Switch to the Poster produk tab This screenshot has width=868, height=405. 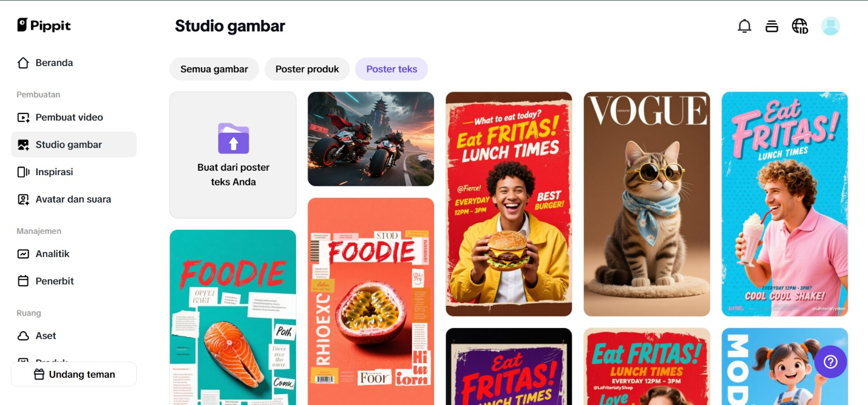307,69
